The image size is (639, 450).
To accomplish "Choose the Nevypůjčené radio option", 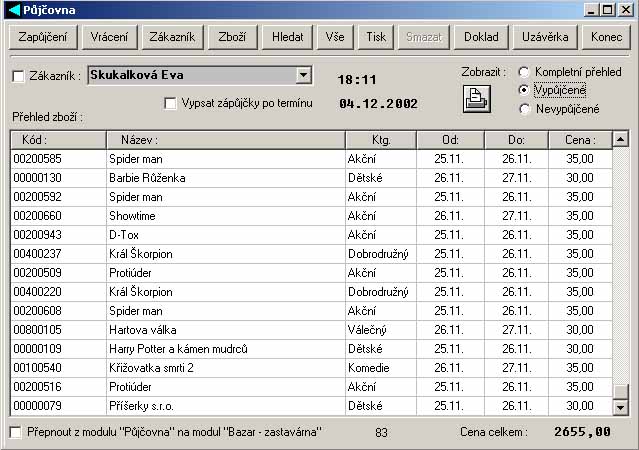I will (x=524, y=109).
